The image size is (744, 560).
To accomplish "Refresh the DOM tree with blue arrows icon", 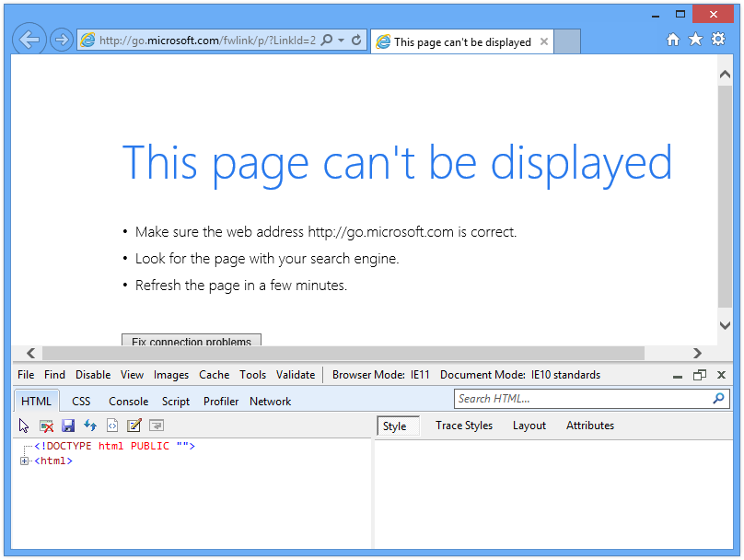I will (90, 426).
